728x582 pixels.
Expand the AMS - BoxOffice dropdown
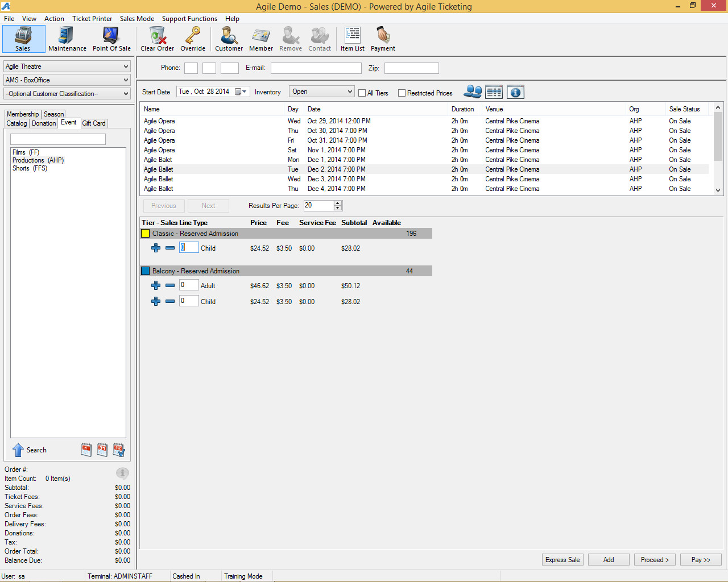(67, 80)
